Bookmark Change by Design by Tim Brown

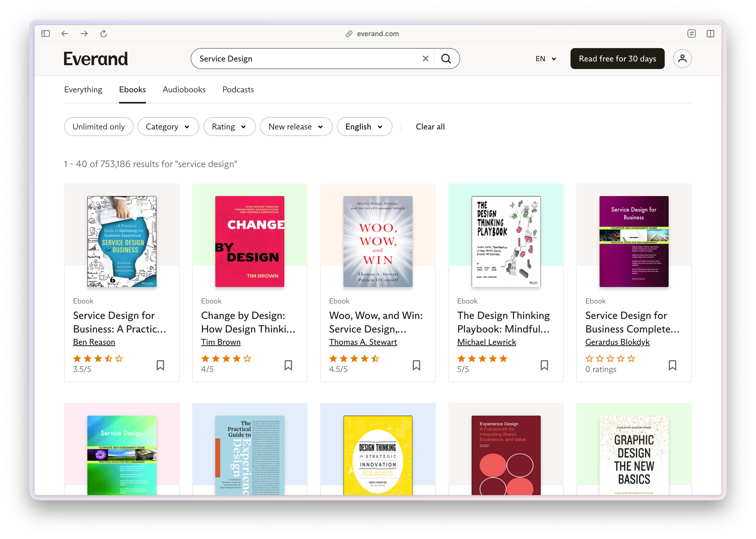coord(288,365)
